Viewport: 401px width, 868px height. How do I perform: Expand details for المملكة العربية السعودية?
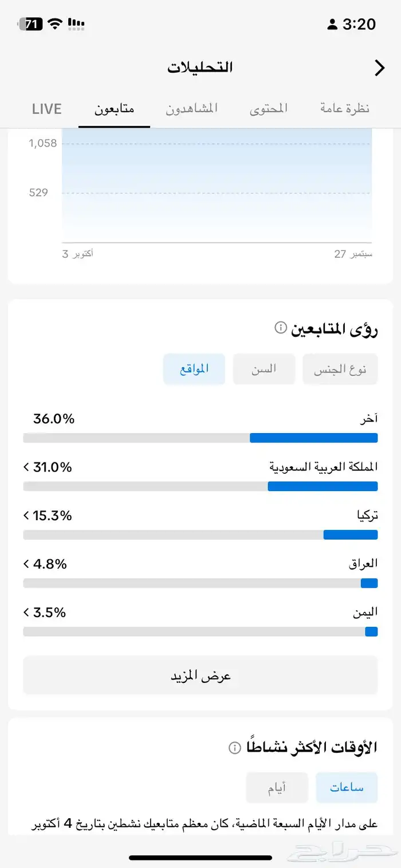coord(27,466)
